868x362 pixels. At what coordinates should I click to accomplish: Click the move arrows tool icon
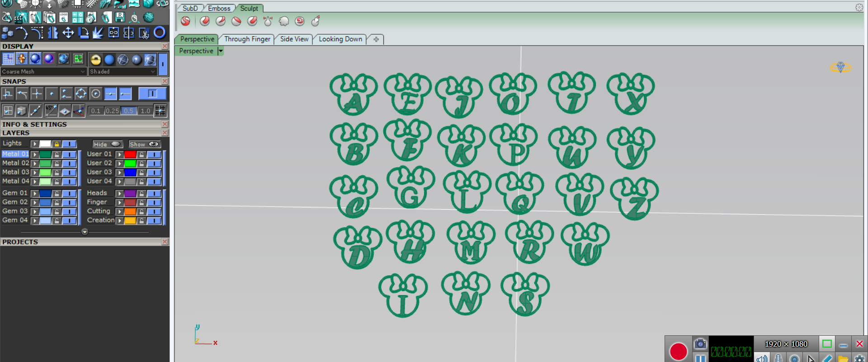click(68, 33)
